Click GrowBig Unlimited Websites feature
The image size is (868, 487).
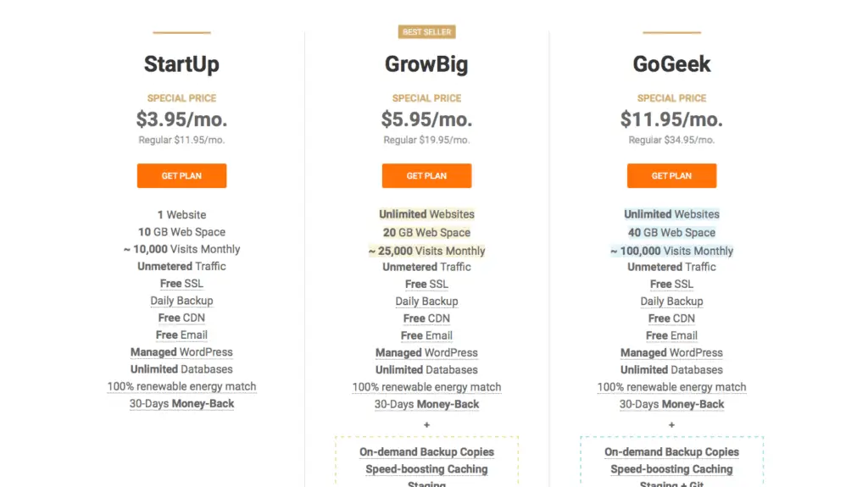click(426, 214)
